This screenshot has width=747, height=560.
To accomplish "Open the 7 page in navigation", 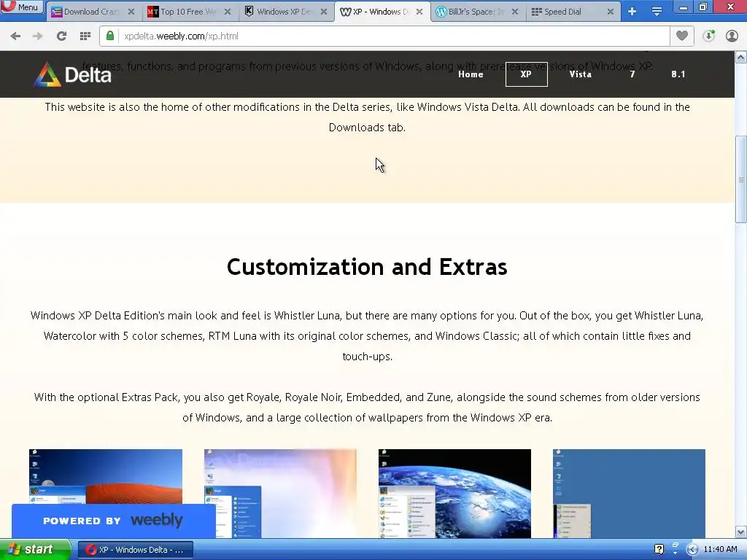I will tap(632, 74).
